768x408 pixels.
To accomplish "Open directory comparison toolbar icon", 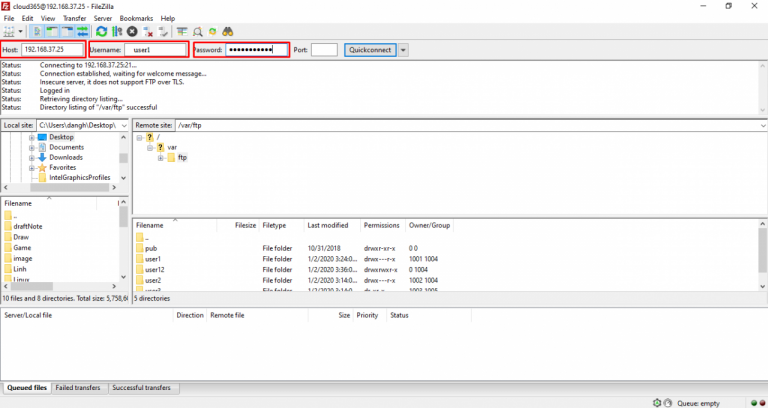I will (x=197, y=32).
